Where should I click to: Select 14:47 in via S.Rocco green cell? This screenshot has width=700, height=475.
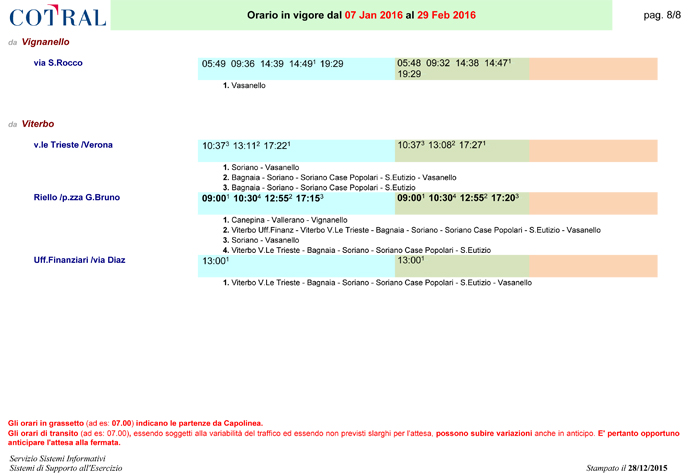pos(498,63)
